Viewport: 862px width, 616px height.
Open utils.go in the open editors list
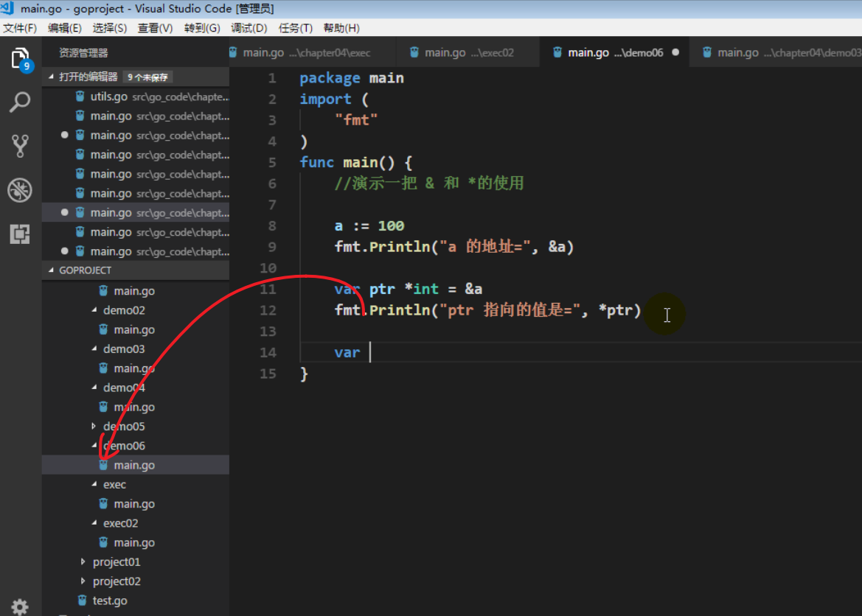[136, 97]
